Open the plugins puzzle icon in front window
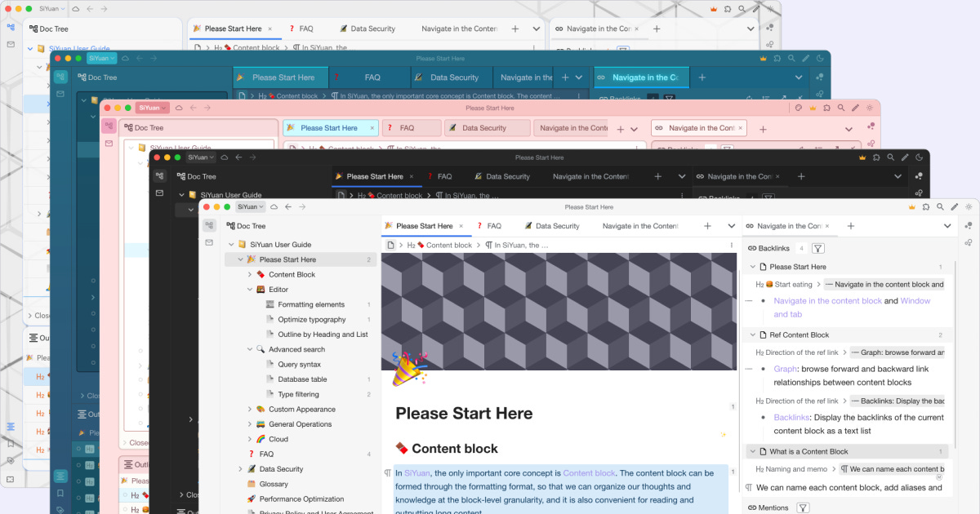 [926, 206]
